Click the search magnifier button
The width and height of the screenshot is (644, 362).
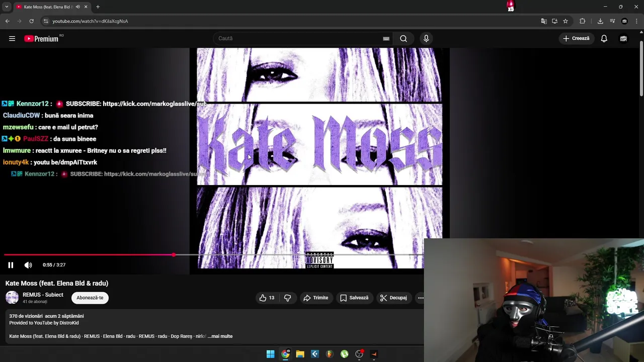(404, 39)
